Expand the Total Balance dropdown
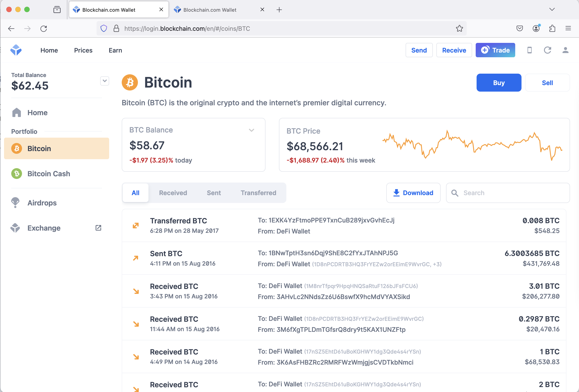The image size is (579, 392). [x=105, y=81]
